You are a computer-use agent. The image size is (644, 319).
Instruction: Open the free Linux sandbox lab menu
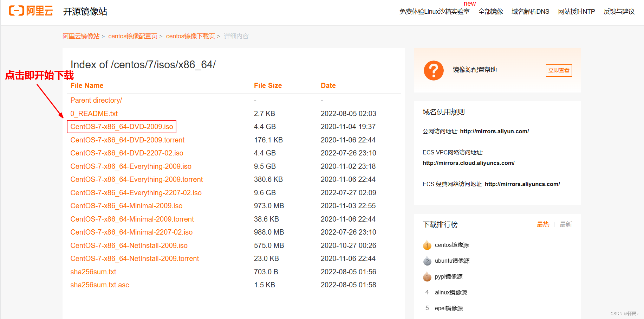434,12
